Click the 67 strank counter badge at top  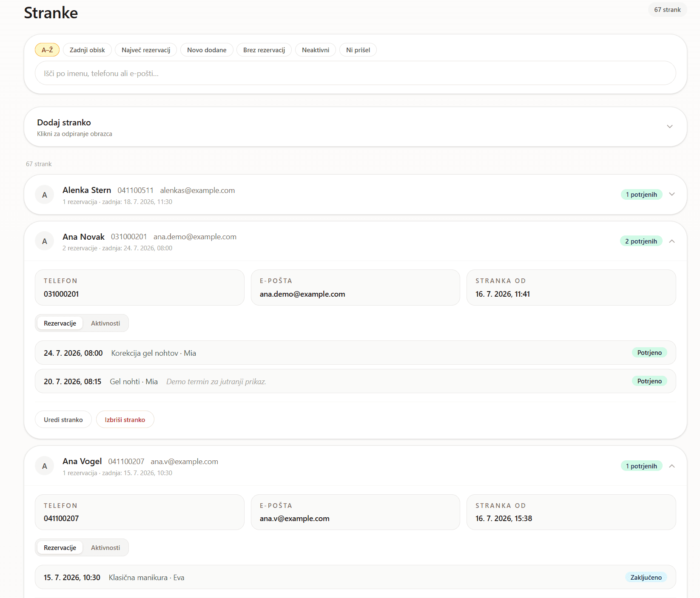pyautogui.click(x=667, y=9)
